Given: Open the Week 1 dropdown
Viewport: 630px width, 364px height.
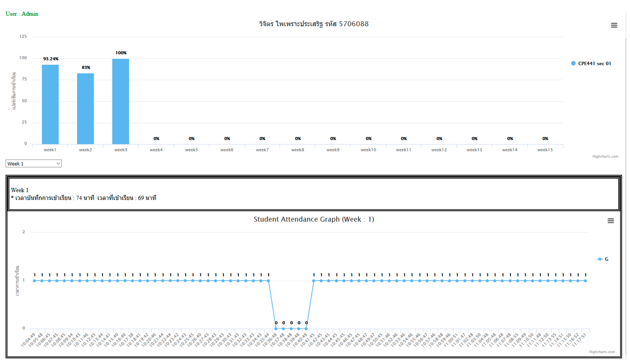Looking at the screenshot, I should (34, 164).
